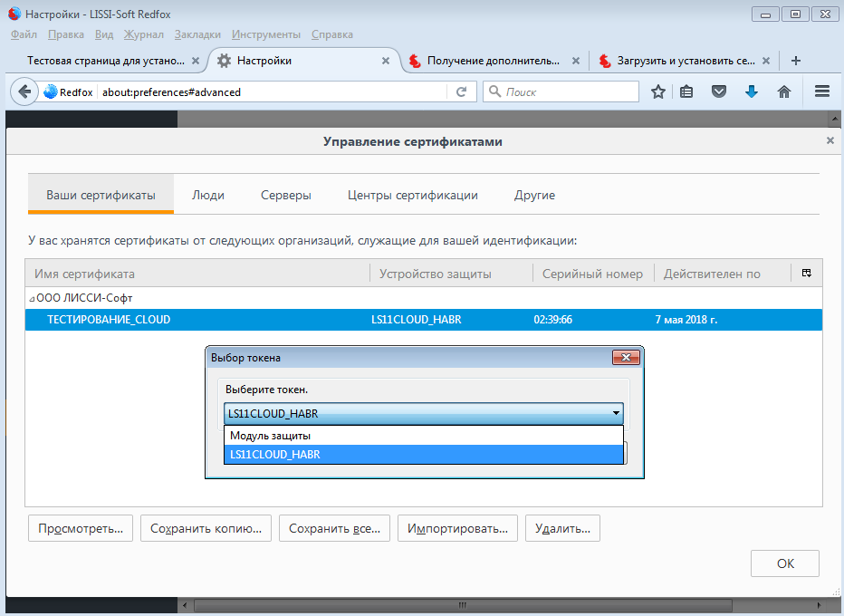Click the Удалить... button
The image size is (844, 616).
(x=562, y=528)
